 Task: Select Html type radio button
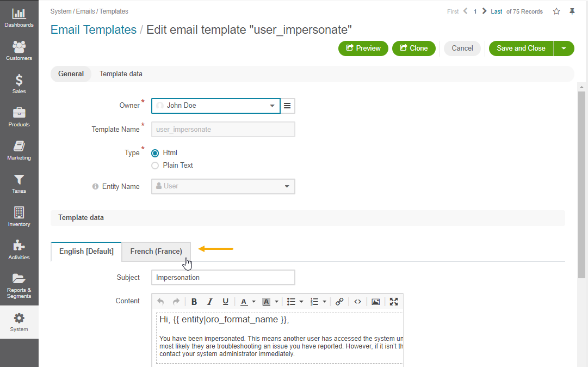pyautogui.click(x=155, y=153)
